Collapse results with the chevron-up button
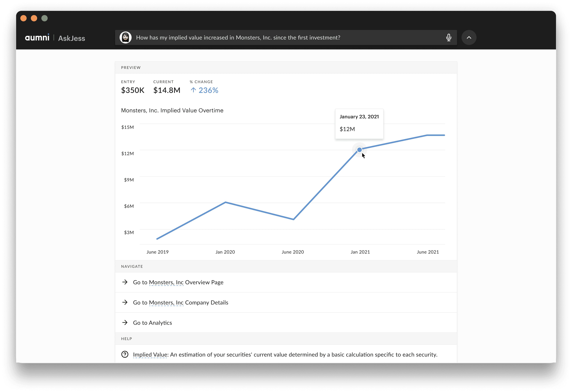 (x=469, y=37)
